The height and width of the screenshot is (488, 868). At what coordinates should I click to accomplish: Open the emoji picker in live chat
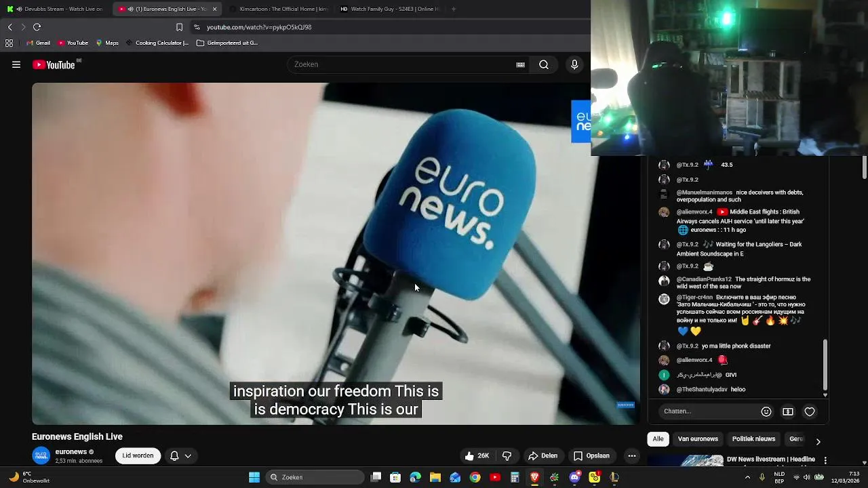pyautogui.click(x=766, y=411)
